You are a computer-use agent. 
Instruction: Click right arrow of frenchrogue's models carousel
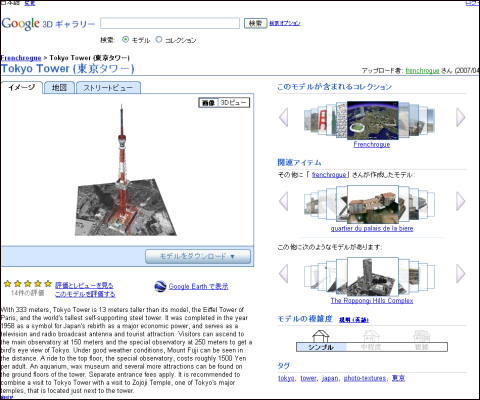tap(460, 201)
